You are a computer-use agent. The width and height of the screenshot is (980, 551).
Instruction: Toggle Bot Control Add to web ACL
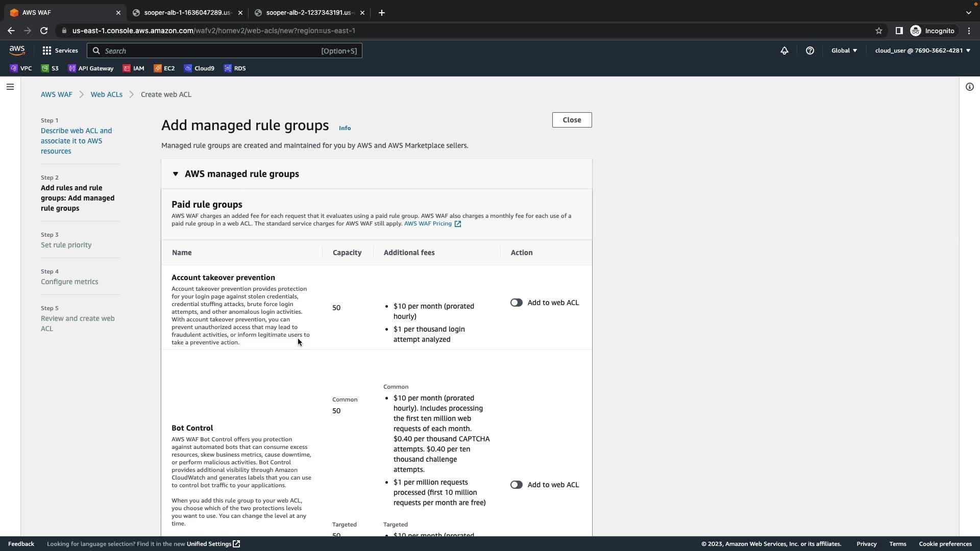pos(517,485)
